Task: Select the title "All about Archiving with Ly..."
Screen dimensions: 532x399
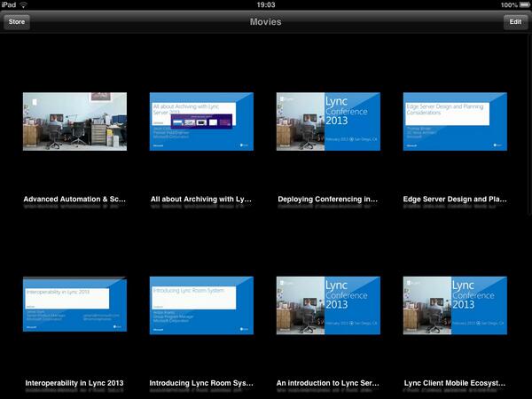Action: tap(201, 199)
